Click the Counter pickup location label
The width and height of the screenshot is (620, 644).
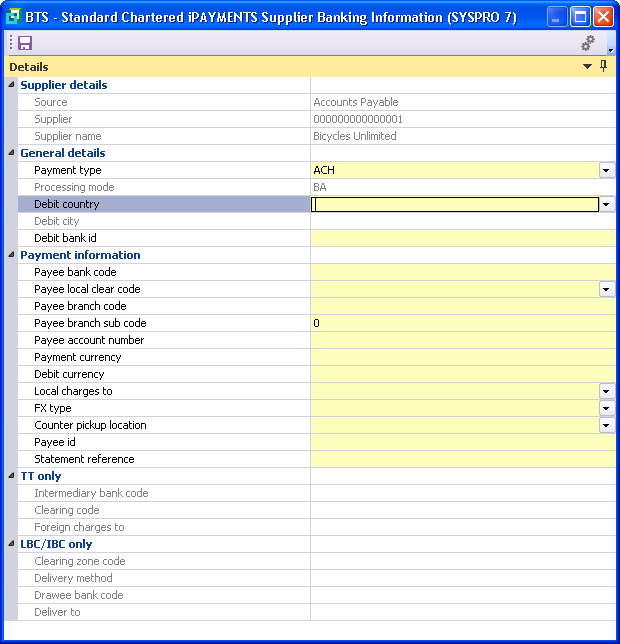tap(90, 425)
